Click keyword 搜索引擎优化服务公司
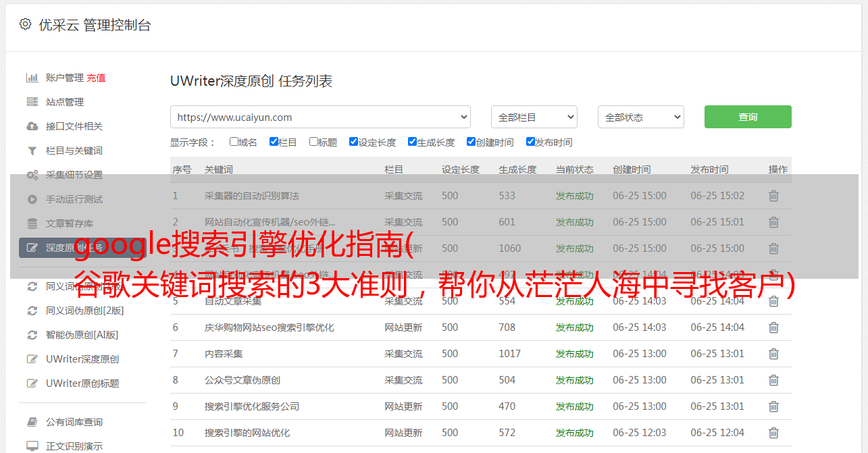Image resolution: width=868 pixels, height=453 pixels. click(x=252, y=406)
